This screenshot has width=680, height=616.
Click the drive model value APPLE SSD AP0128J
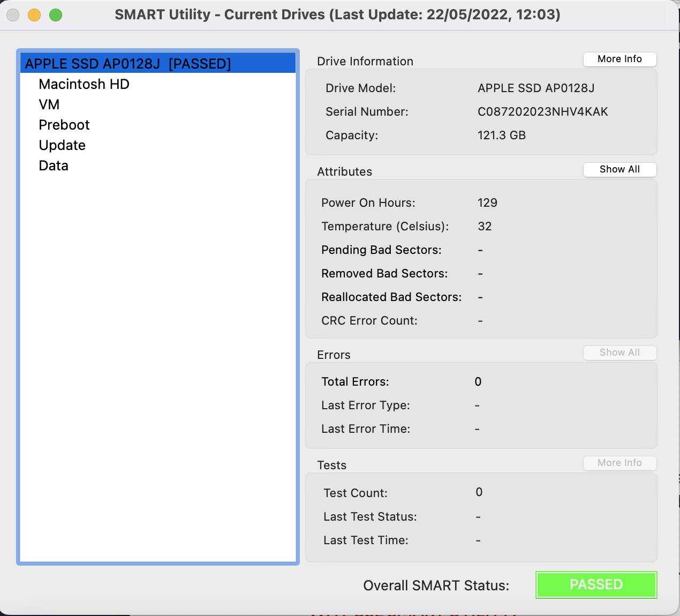coord(536,88)
